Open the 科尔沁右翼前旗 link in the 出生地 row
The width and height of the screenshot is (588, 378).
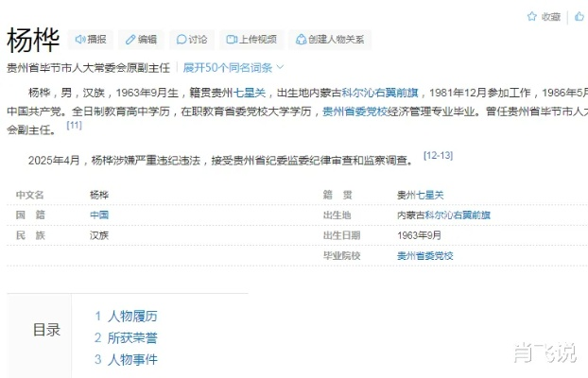click(458, 215)
